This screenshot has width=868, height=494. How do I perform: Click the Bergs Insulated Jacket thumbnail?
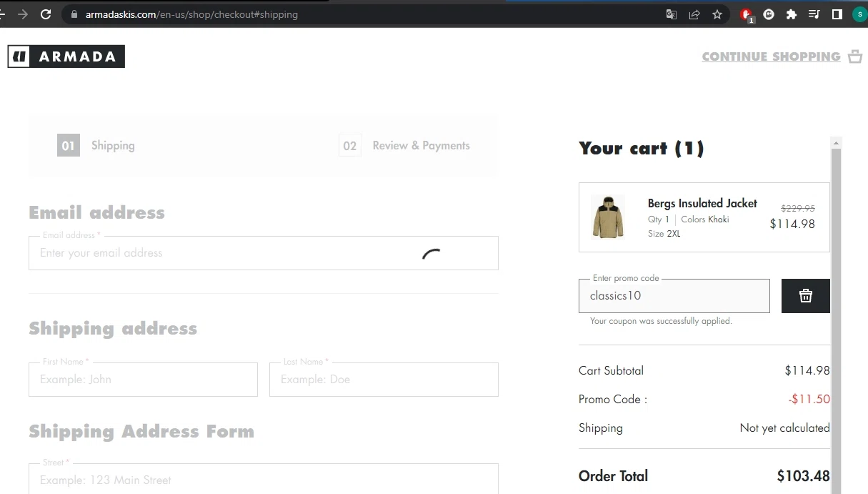[x=608, y=217]
